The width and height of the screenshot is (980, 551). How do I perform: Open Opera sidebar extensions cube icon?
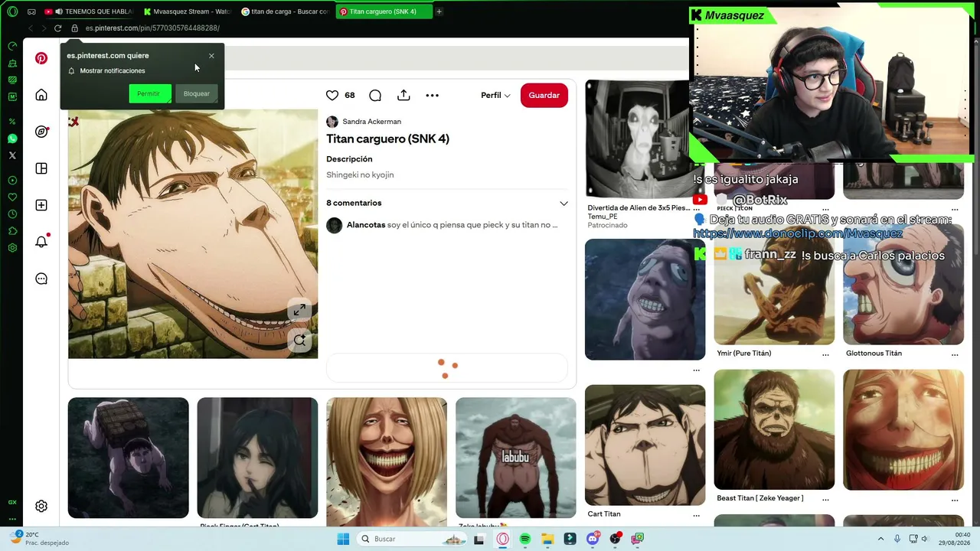(12, 231)
